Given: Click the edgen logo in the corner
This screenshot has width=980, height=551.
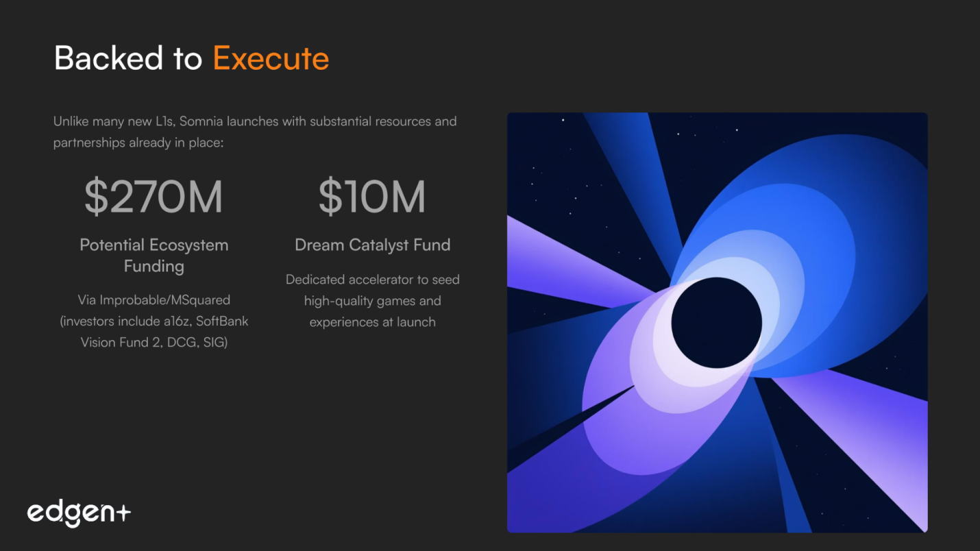Looking at the screenshot, I should click(x=72, y=513).
